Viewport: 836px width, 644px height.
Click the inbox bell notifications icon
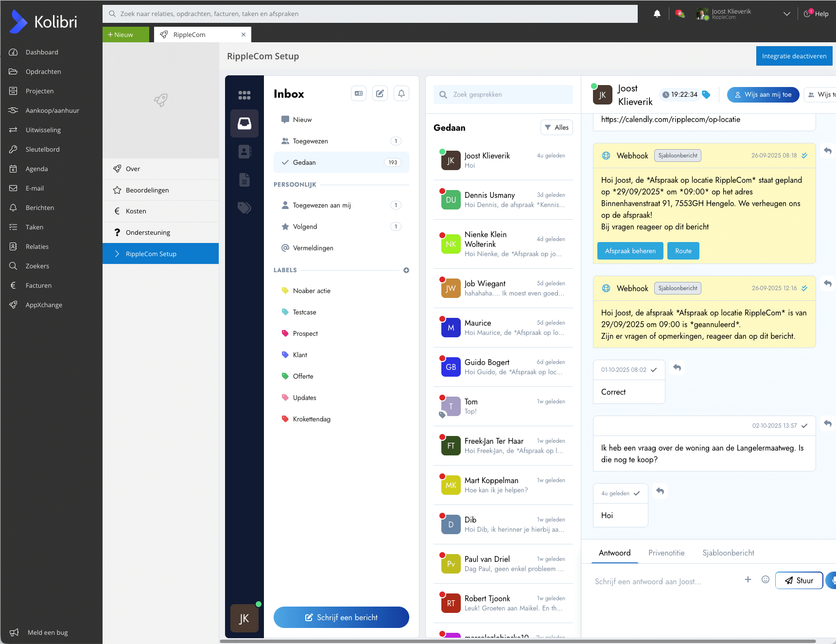coord(401,93)
